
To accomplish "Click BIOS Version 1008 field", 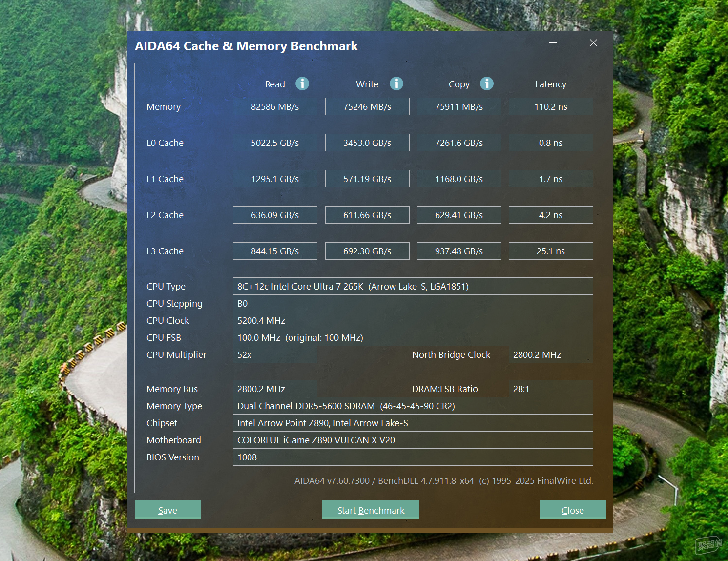I will [x=413, y=457].
